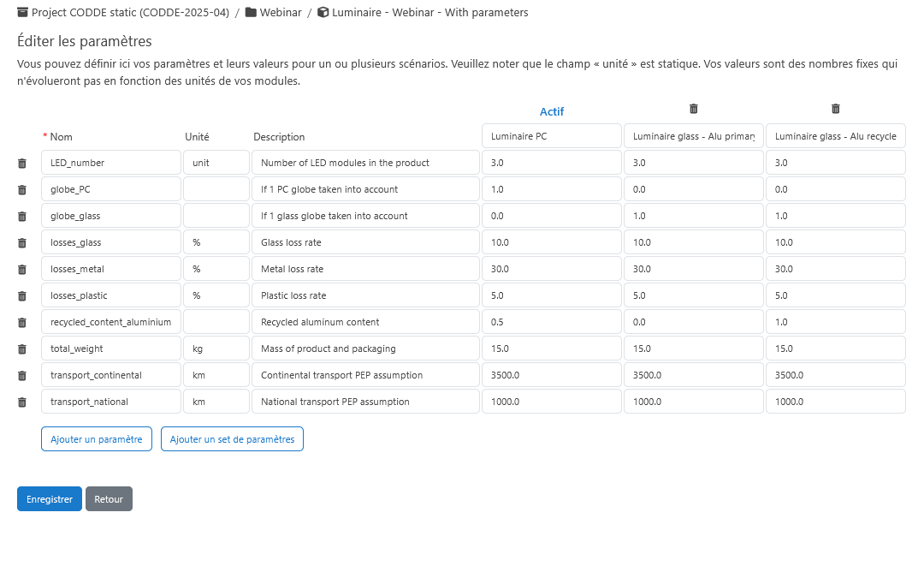The height and width of the screenshot is (578, 924).
Task: Click the empty unit field of globe_PC
Action: tap(216, 189)
